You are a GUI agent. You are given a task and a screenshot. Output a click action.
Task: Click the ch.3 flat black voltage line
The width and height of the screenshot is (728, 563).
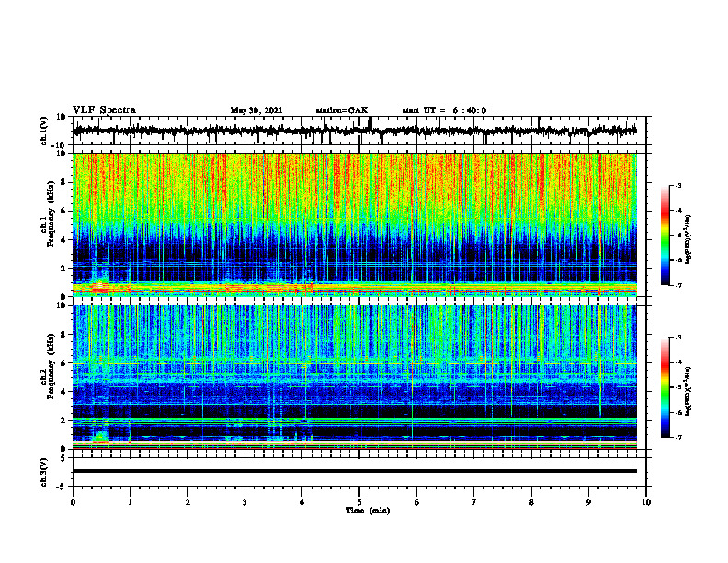click(354, 471)
